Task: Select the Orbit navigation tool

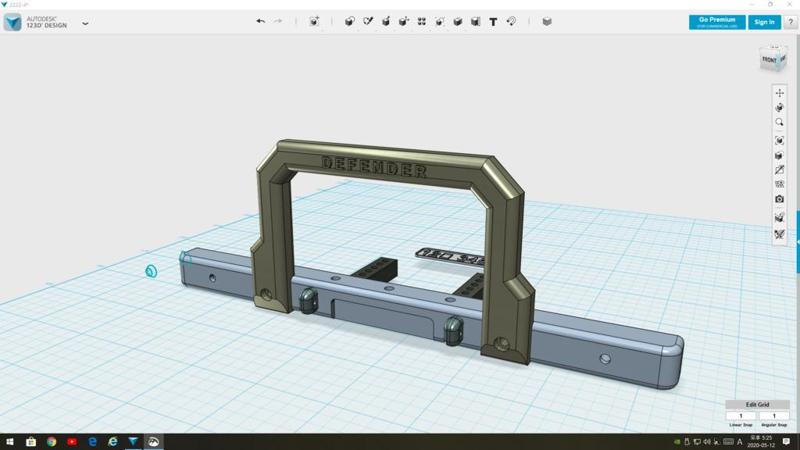Action: 780,108
